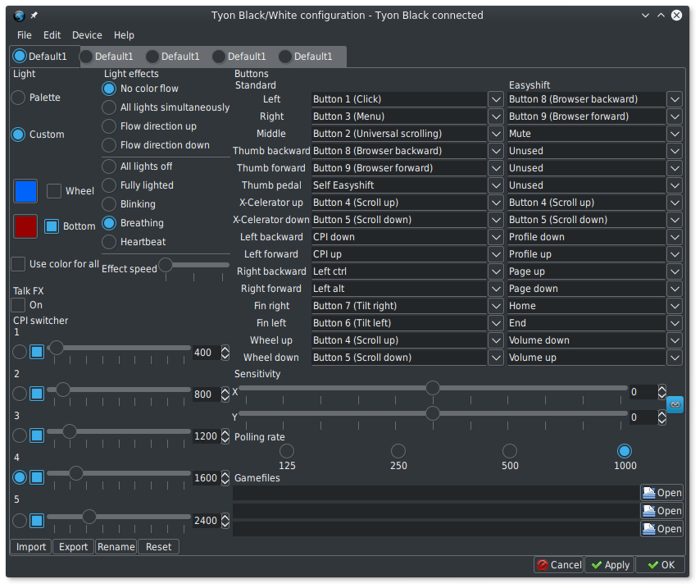
Task: Open the Standard Thumb pedal dropdown
Action: pos(496,185)
